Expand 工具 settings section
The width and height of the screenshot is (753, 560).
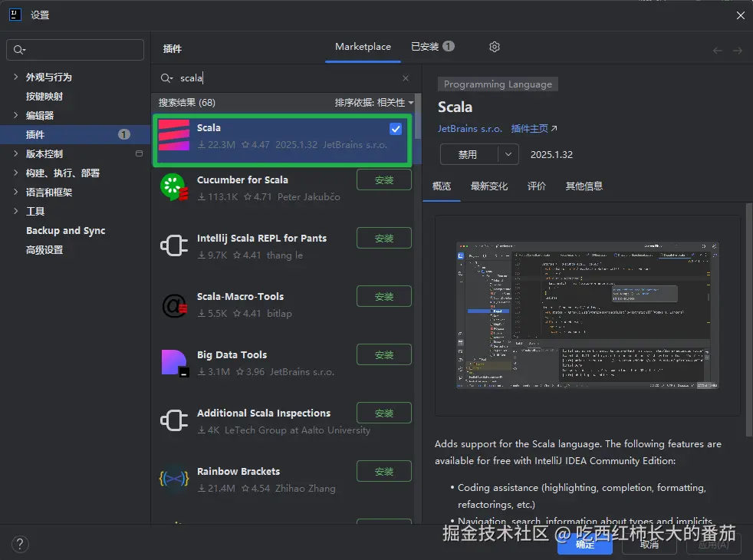click(x=16, y=211)
